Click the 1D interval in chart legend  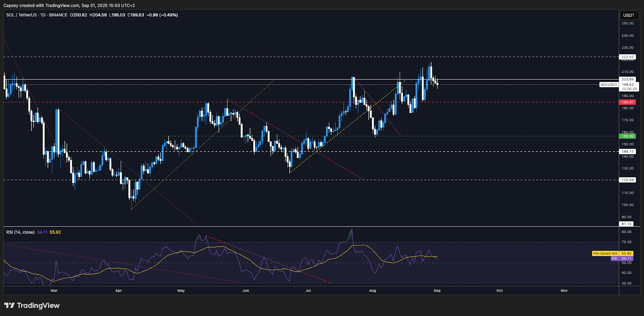[43, 15]
